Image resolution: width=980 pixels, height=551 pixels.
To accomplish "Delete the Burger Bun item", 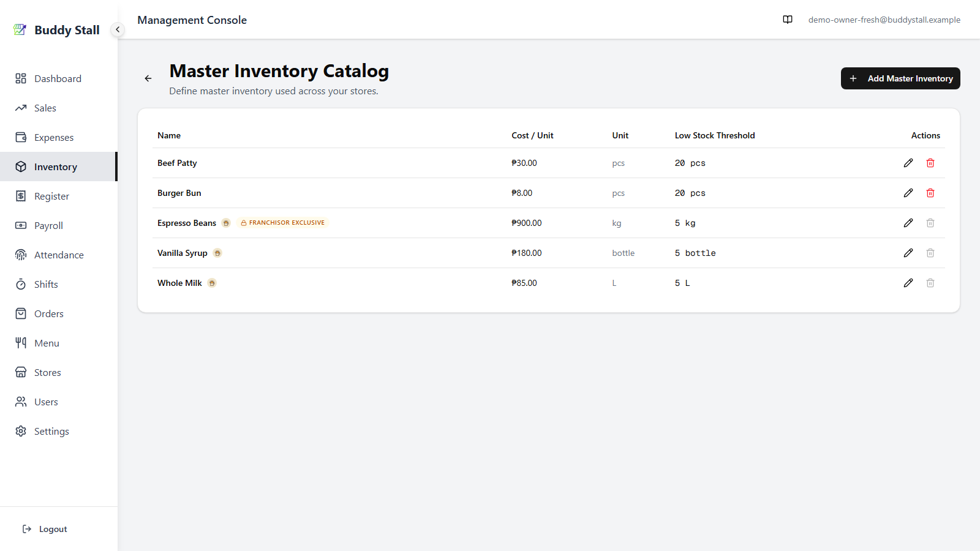I will pos(930,193).
